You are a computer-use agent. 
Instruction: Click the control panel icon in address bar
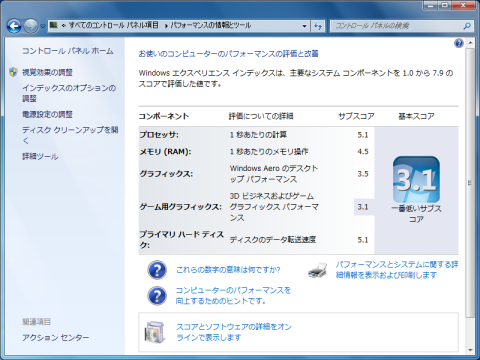(54, 25)
